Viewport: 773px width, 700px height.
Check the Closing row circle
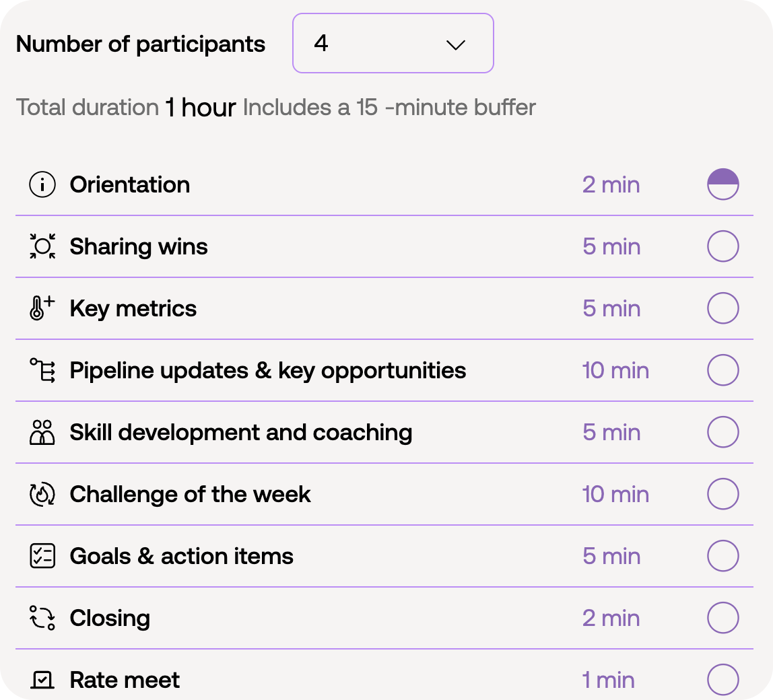point(722,618)
